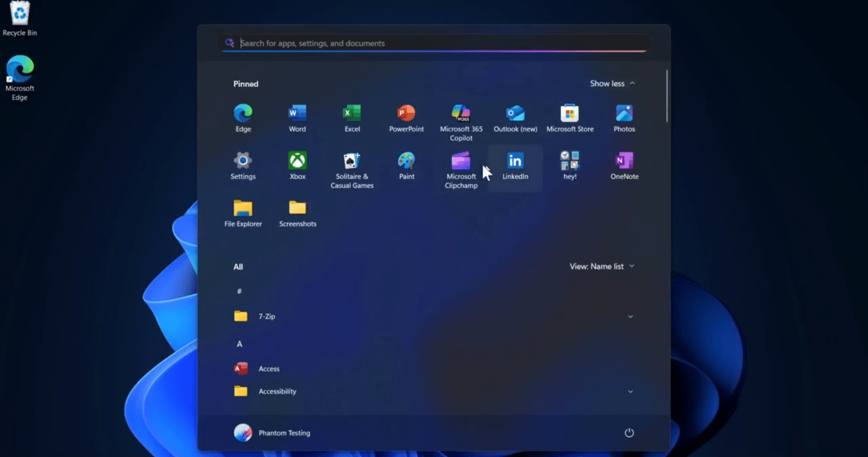
Task: Expand the Accessibility folder chevron
Action: click(x=630, y=391)
